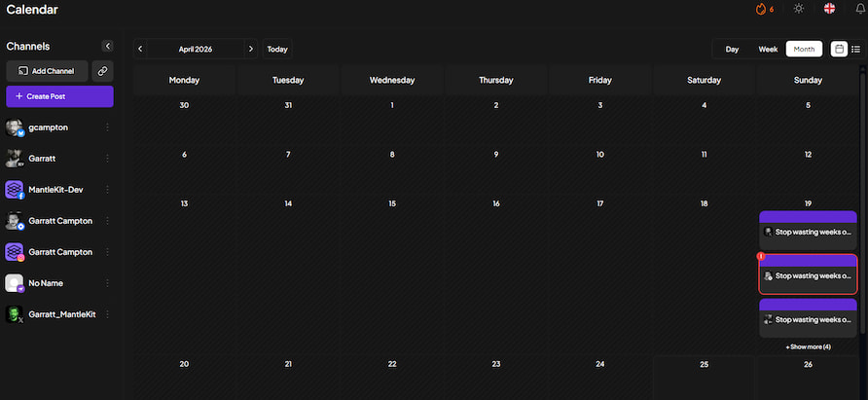Open options menu for No Name
868x400 pixels.
[x=107, y=283]
